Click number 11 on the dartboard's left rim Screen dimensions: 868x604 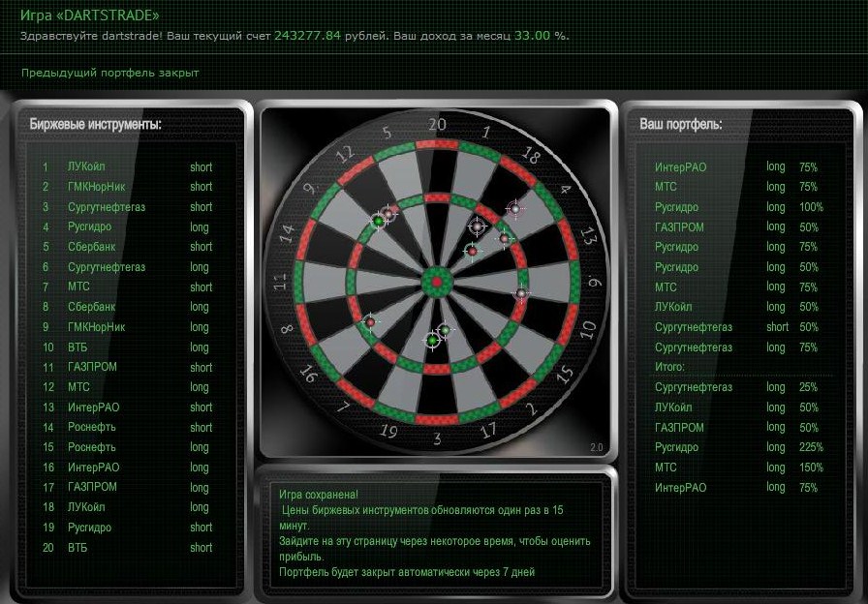280,282
